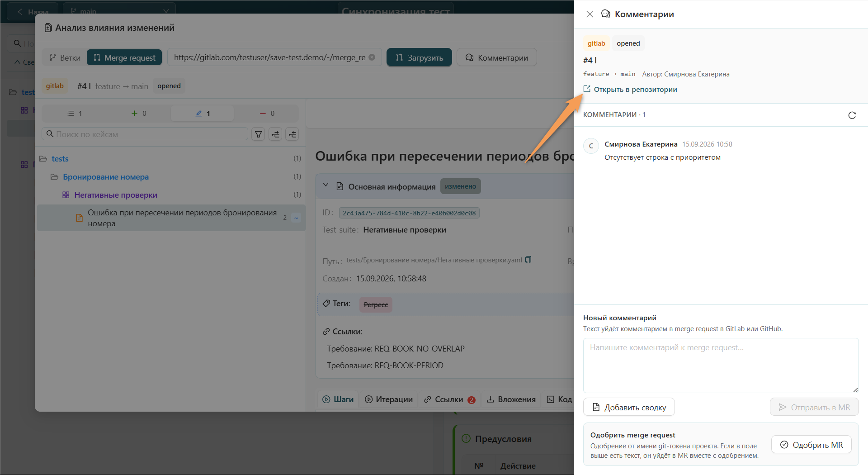Click the expand all tree icon
Screen dimensions: 868x475
(275, 134)
